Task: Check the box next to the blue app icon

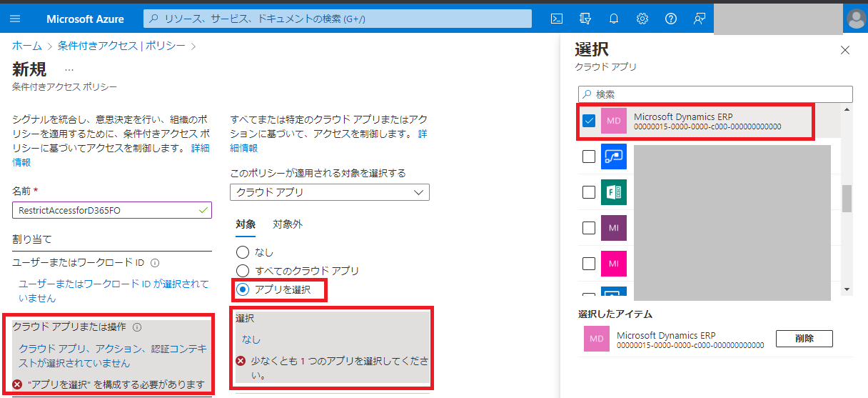Action: pos(589,156)
